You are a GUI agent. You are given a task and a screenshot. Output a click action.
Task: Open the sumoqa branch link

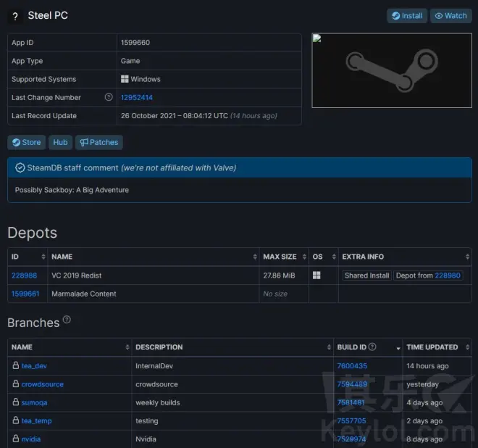(34, 402)
